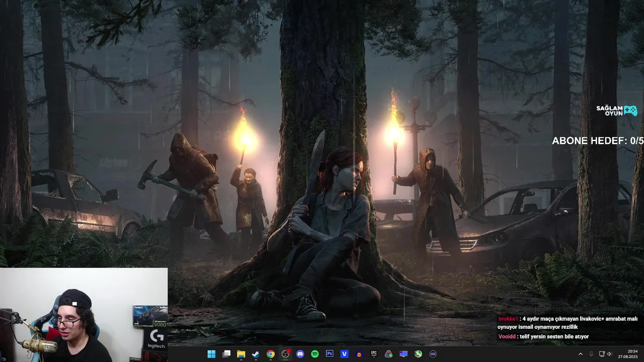The width and height of the screenshot is (644, 362).
Task: Open the volume tray icon
Action: click(609, 354)
